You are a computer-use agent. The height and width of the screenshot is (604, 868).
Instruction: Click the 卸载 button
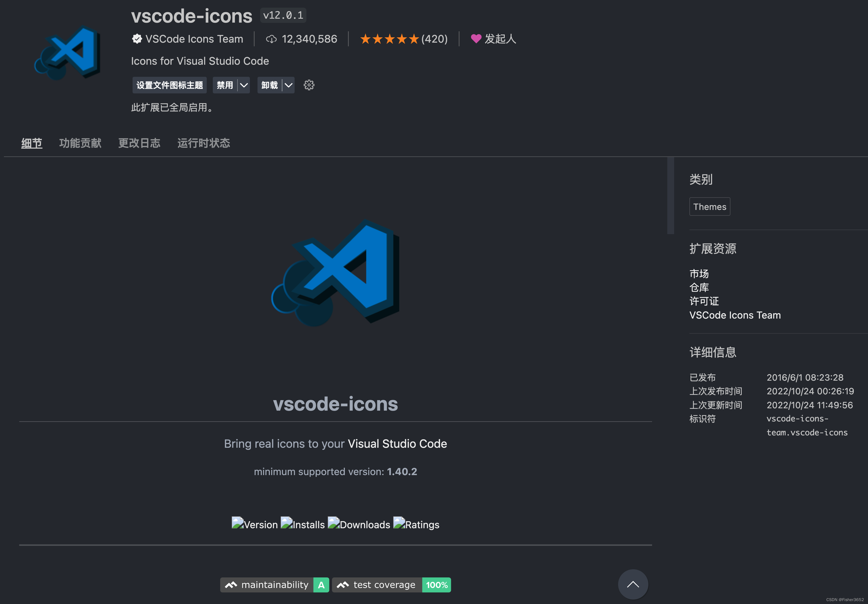click(x=270, y=85)
